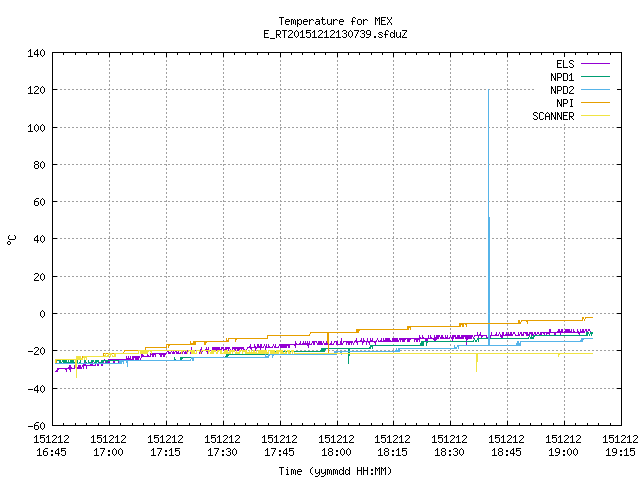This screenshot has width=640, height=480.
Task: Click the ELS legend label
Action: point(565,64)
